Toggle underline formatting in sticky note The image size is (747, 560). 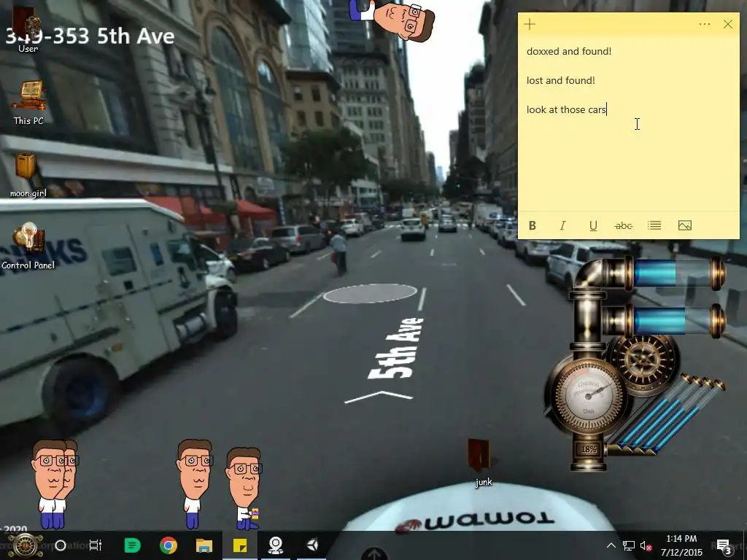tap(593, 226)
